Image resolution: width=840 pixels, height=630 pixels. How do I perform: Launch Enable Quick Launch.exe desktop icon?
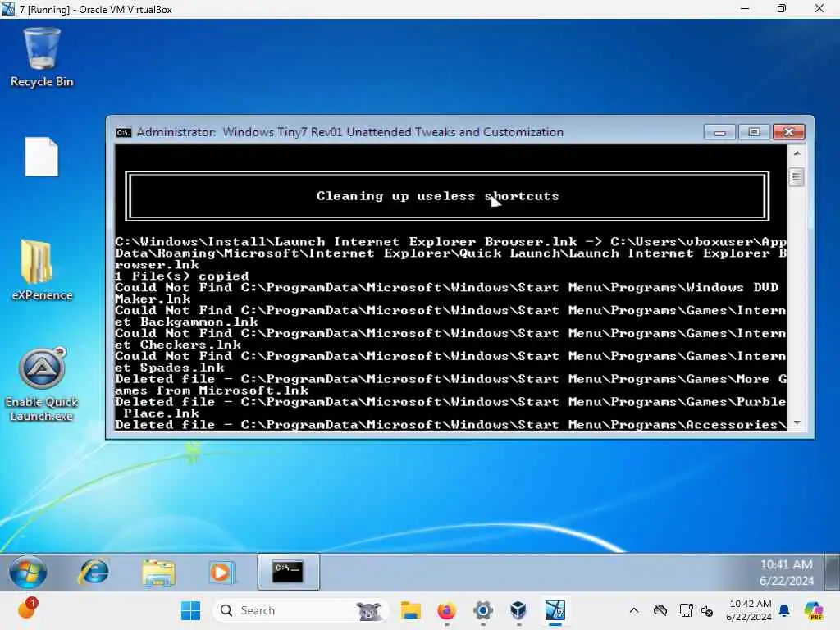pyautogui.click(x=42, y=385)
